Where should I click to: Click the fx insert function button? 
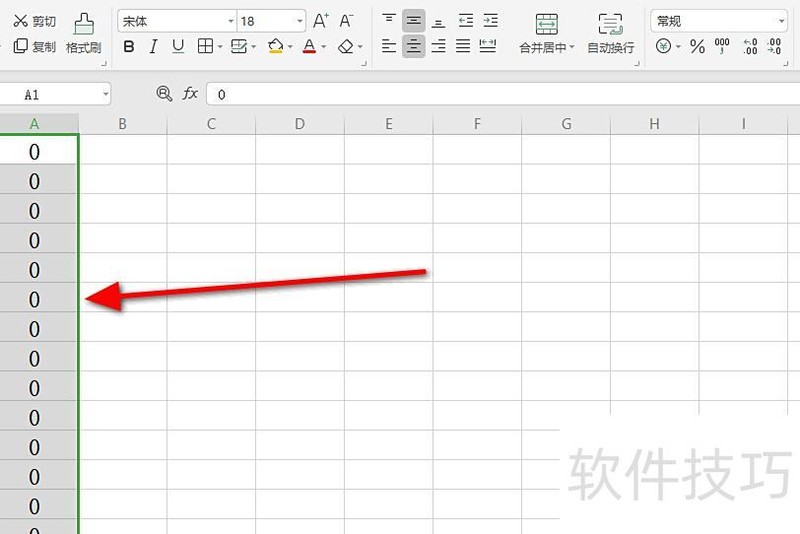click(x=190, y=94)
